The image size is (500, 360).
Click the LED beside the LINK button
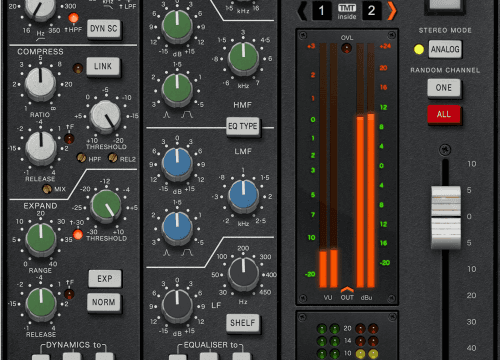[x=78, y=68]
